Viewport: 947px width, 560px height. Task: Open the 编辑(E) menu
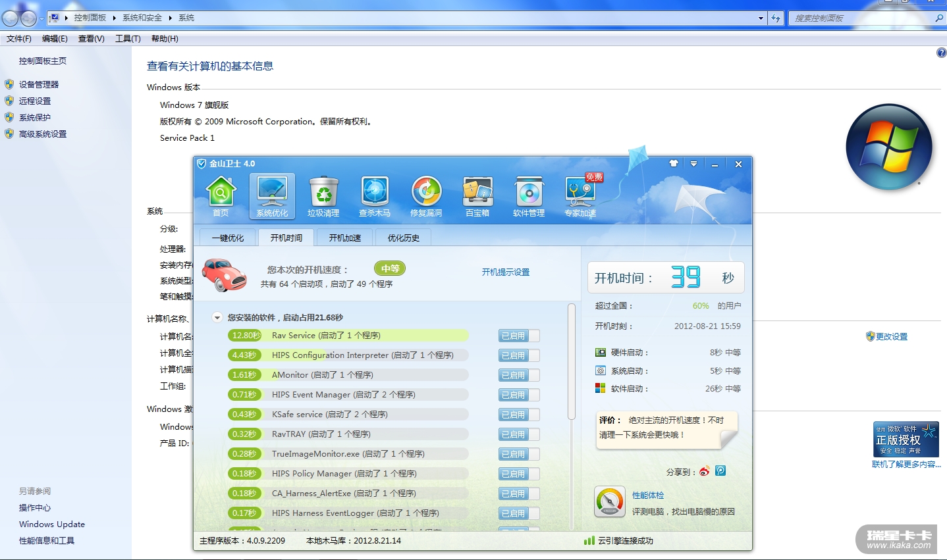(55, 39)
